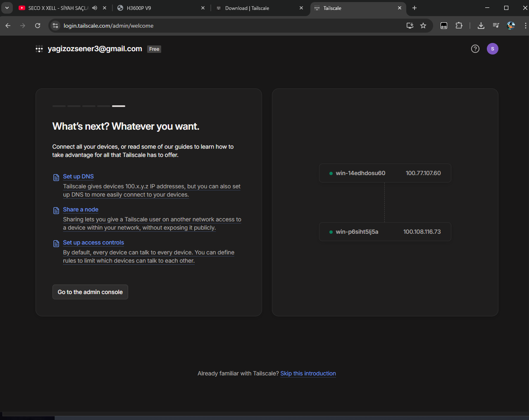Viewport: 529px width, 420px height.
Task: Open the Set up DNS guide
Action: tap(79, 176)
